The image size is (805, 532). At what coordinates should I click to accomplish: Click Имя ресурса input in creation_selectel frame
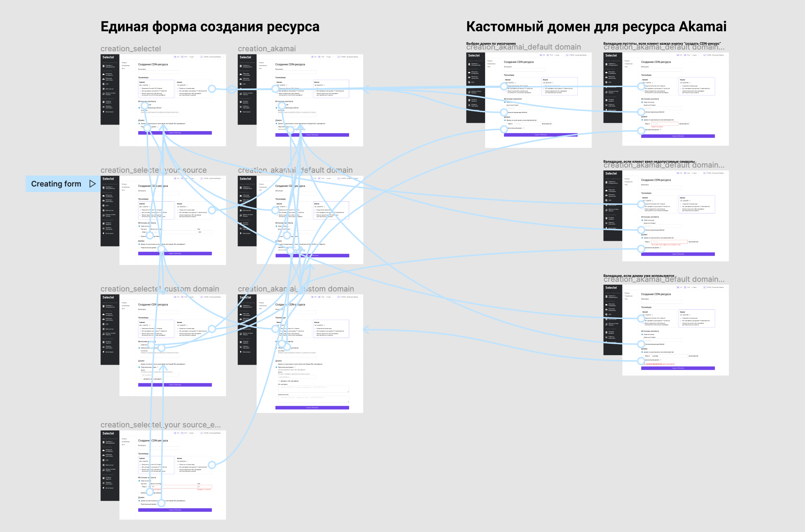(x=159, y=72)
